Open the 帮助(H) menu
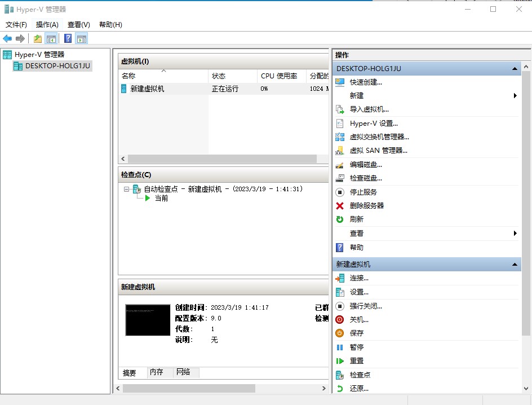This screenshot has height=405, width=532. pos(110,24)
